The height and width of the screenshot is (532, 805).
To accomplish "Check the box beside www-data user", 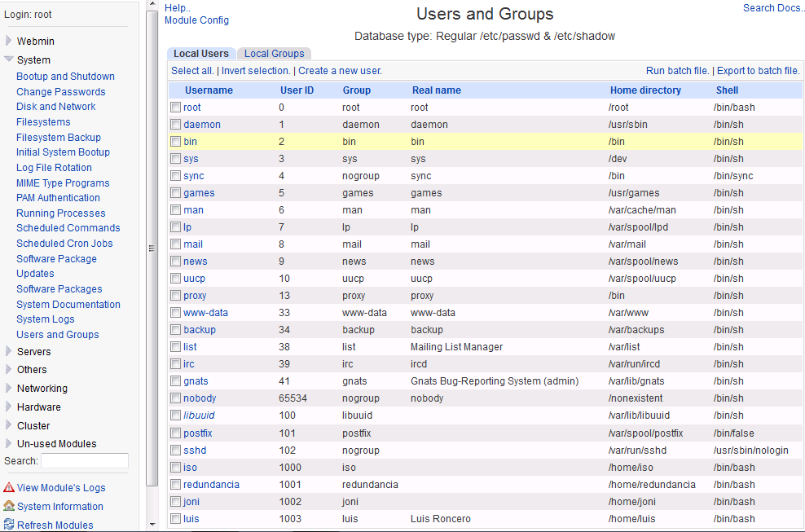I will coord(175,313).
